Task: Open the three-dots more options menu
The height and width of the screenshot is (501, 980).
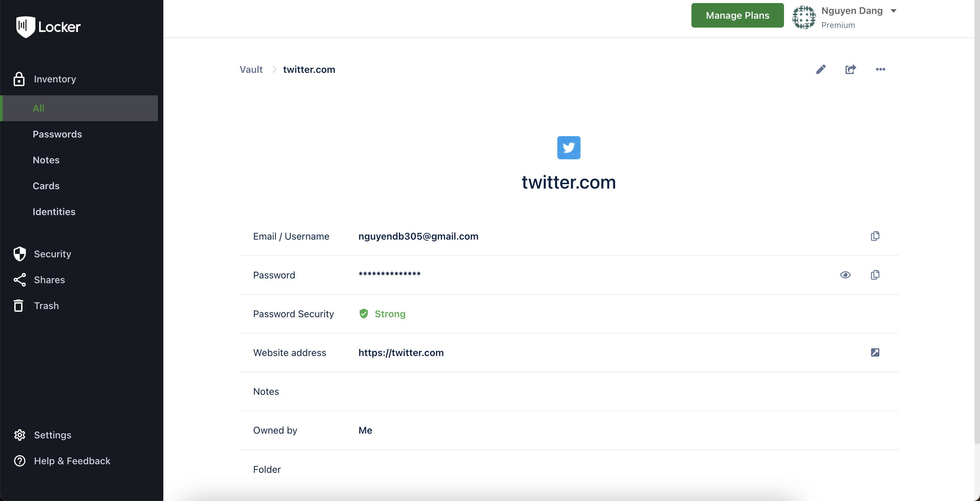Action: click(880, 69)
